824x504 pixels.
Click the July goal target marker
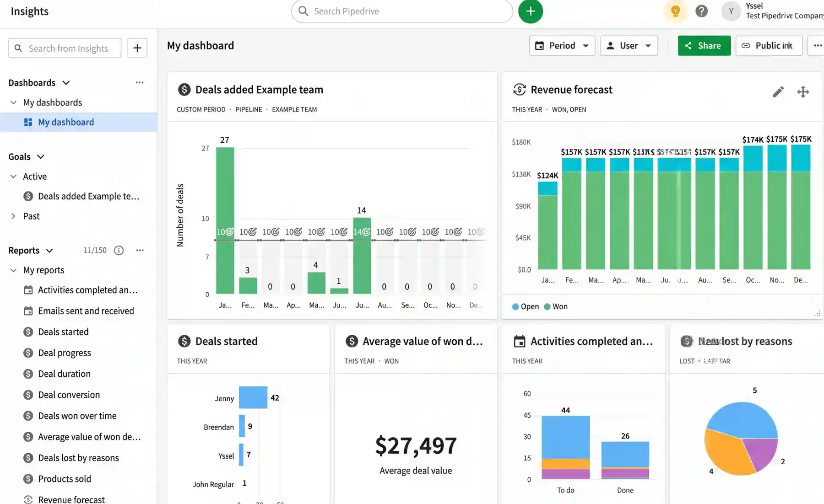pyautogui.click(x=362, y=232)
